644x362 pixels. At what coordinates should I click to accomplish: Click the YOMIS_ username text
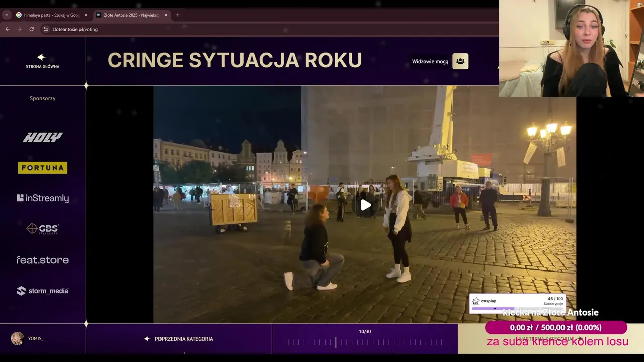pyautogui.click(x=36, y=339)
